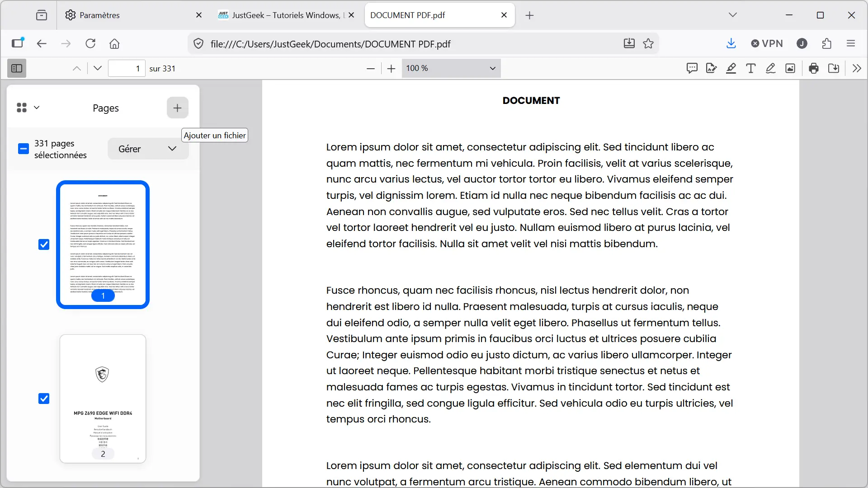Select the Draw pen tool
The width and height of the screenshot is (868, 488).
point(771,68)
